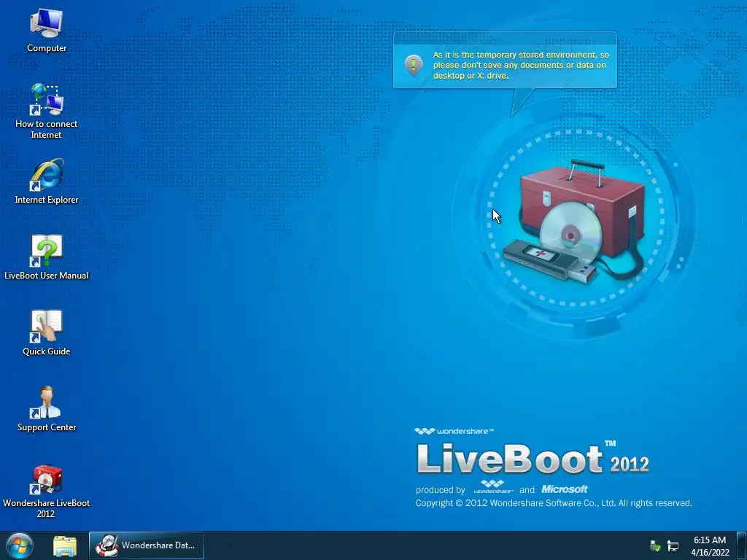Select the 'Computer' icon label

47,48
